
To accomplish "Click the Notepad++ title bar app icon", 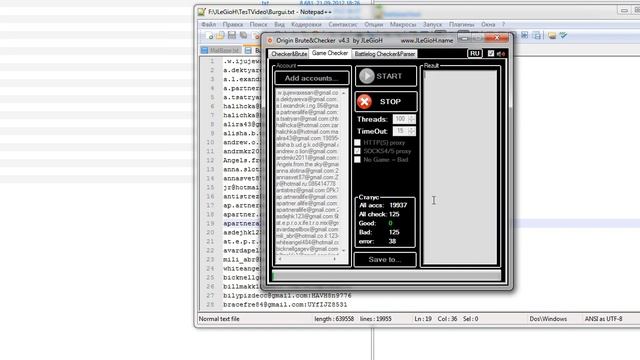I will [202, 12].
